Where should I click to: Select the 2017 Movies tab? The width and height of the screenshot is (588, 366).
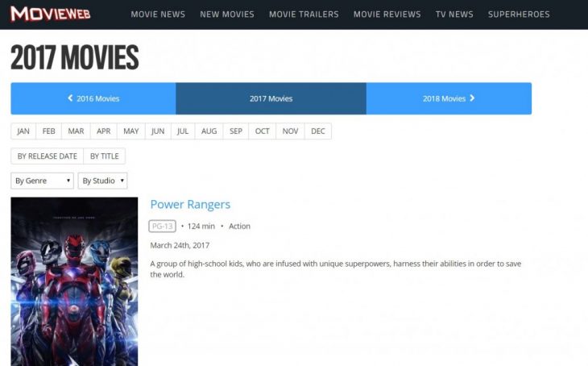(x=271, y=98)
